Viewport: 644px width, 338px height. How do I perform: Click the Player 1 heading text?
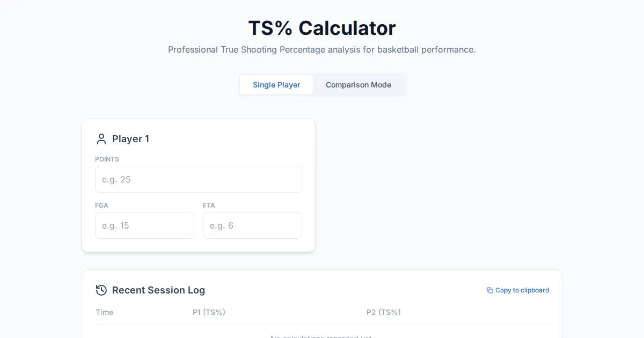click(130, 139)
